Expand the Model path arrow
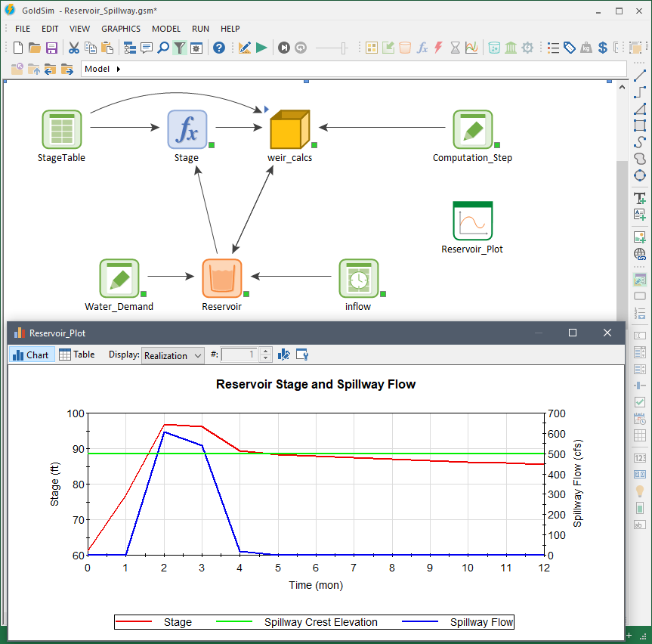 [119, 69]
